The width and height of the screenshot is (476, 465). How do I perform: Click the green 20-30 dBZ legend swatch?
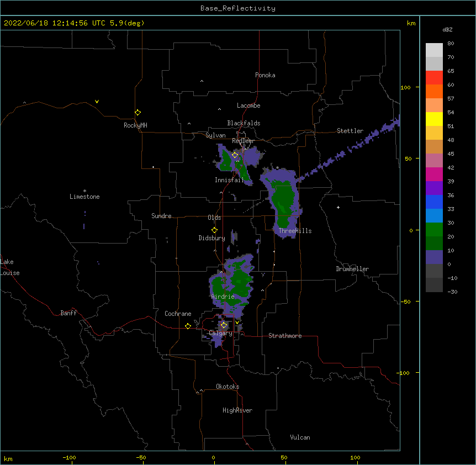click(x=434, y=230)
